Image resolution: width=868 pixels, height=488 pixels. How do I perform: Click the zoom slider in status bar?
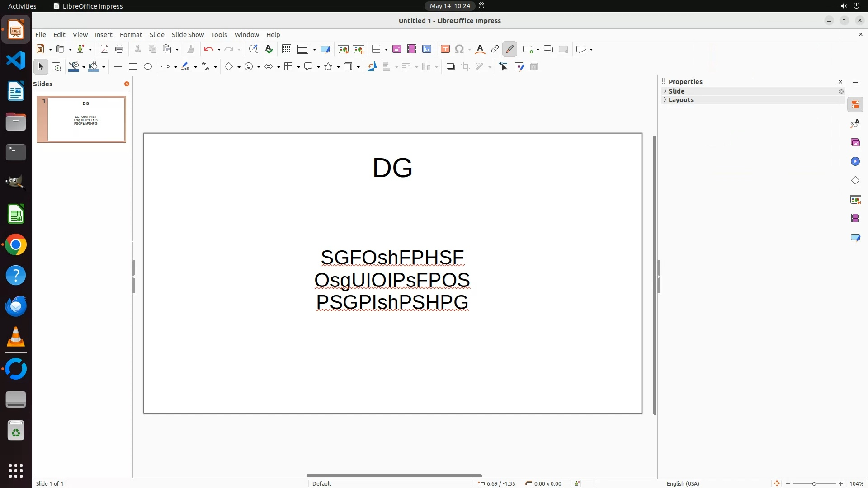tap(814, 483)
